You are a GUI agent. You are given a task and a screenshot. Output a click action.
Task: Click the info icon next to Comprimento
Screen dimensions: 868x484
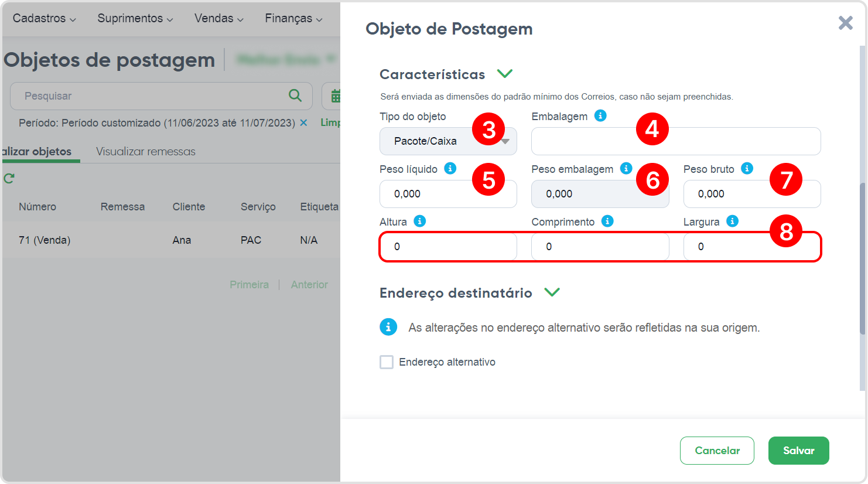coord(607,221)
